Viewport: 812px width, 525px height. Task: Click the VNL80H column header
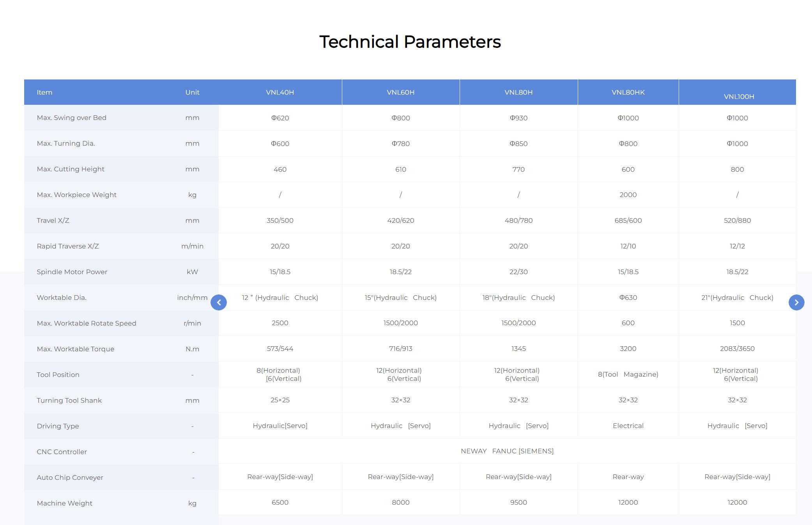(x=518, y=92)
